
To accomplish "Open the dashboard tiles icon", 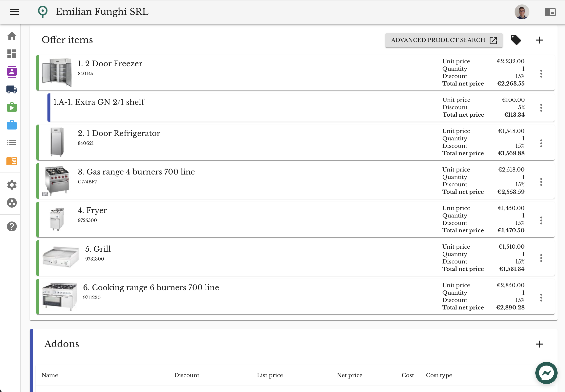I will [12, 54].
